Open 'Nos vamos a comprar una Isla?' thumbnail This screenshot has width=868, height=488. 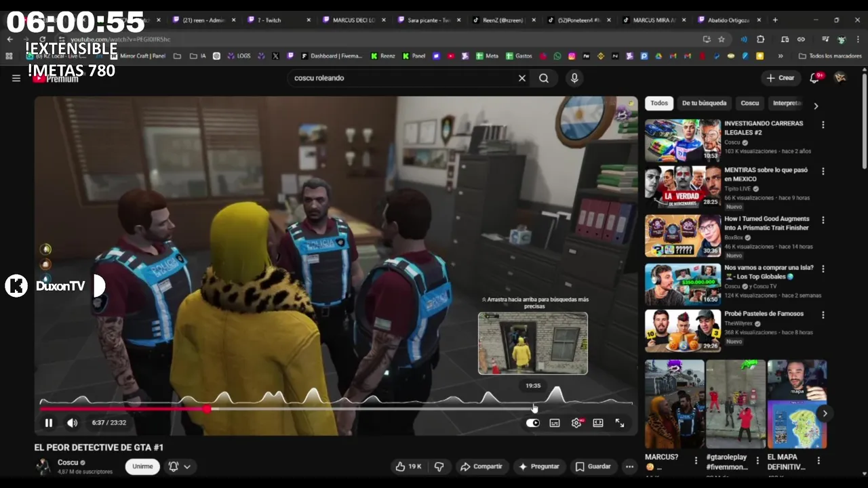point(683,285)
